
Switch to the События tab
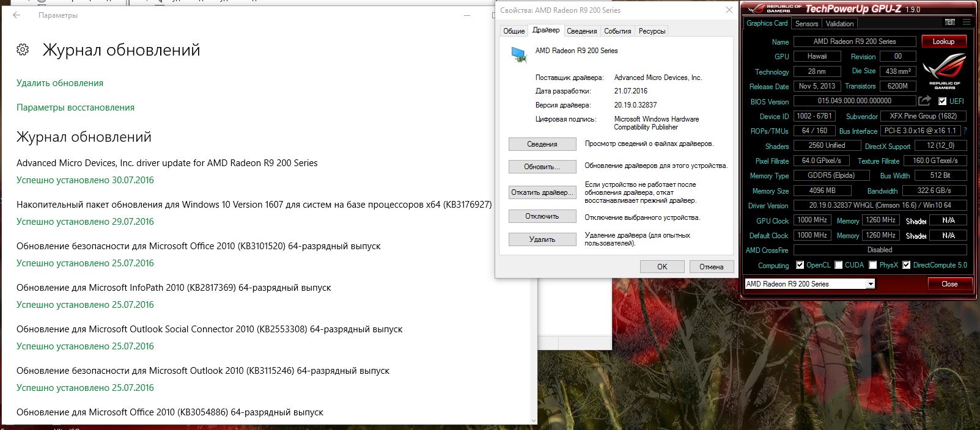617,31
